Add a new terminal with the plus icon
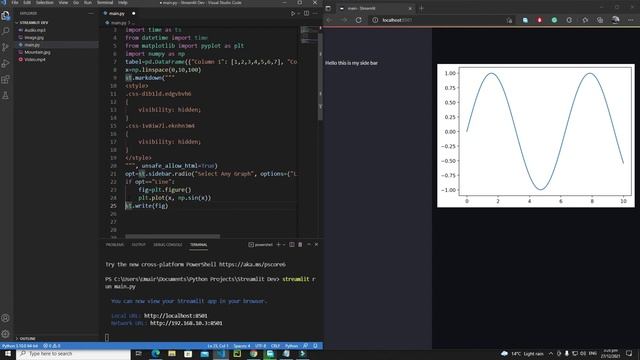640x360 pixels. click(x=278, y=244)
